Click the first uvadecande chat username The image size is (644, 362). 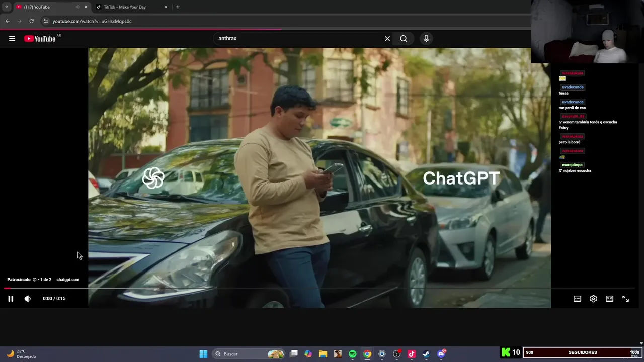[x=573, y=87]
